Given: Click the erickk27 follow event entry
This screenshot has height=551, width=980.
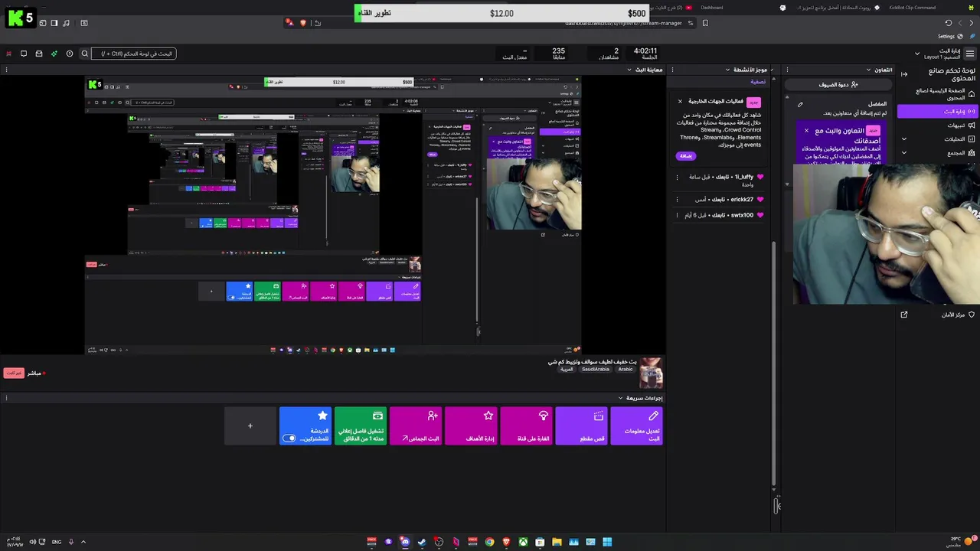Looking at the screenshot, I should [730, 199].
